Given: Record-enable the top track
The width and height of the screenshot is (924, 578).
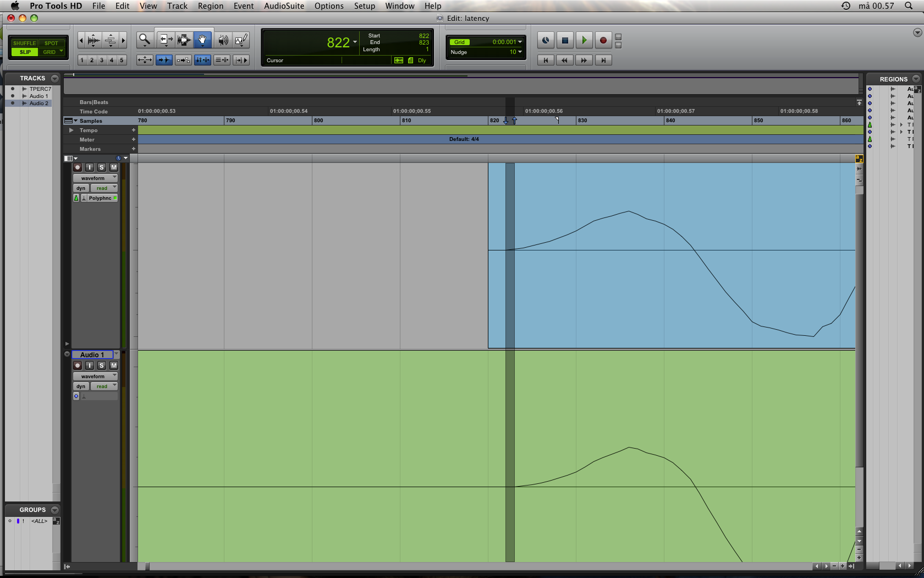Looking at the screenshot, I should tap(78, 167).
